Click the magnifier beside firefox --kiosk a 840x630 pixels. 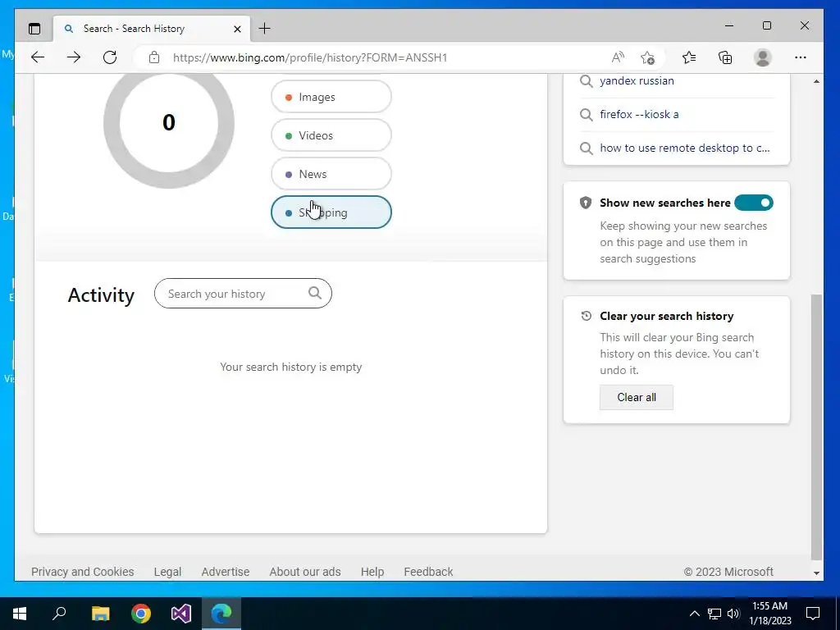coord(587,114)
